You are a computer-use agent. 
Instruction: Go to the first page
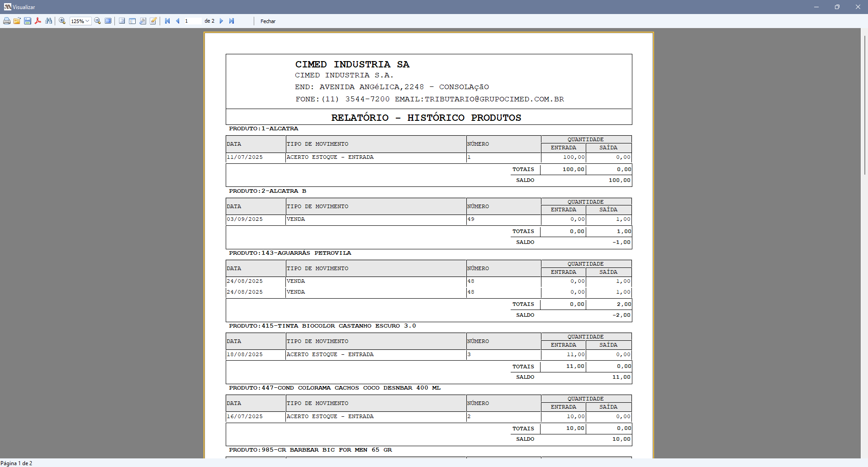(167, 21)
